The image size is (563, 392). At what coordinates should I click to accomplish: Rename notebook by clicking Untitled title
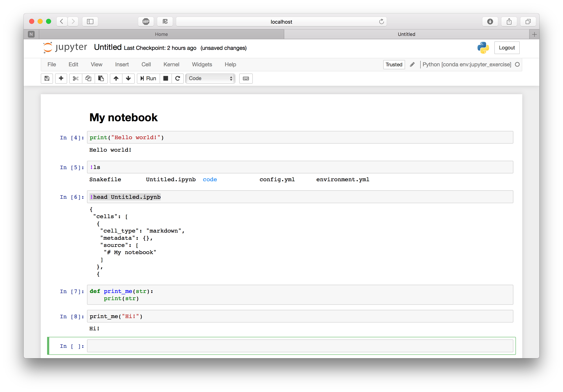[108, 47]
